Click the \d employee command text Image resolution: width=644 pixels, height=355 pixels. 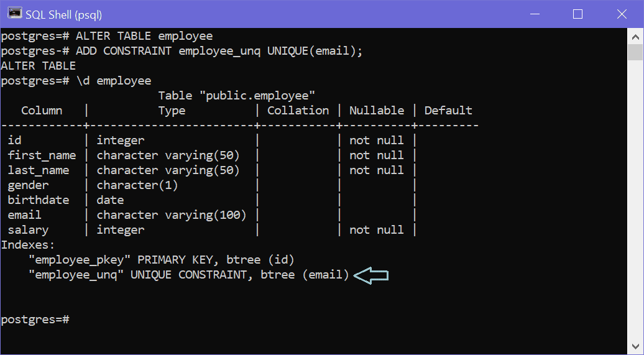click(113, 81)
